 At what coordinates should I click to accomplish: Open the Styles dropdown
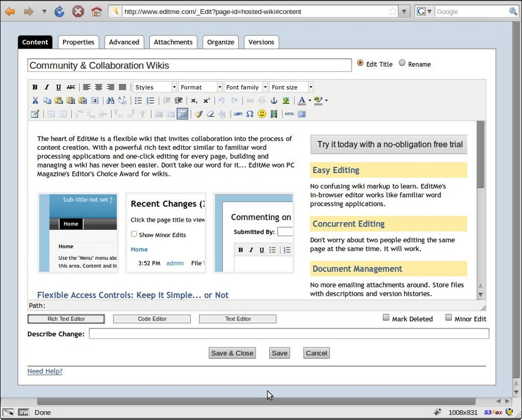click(155, 87)
